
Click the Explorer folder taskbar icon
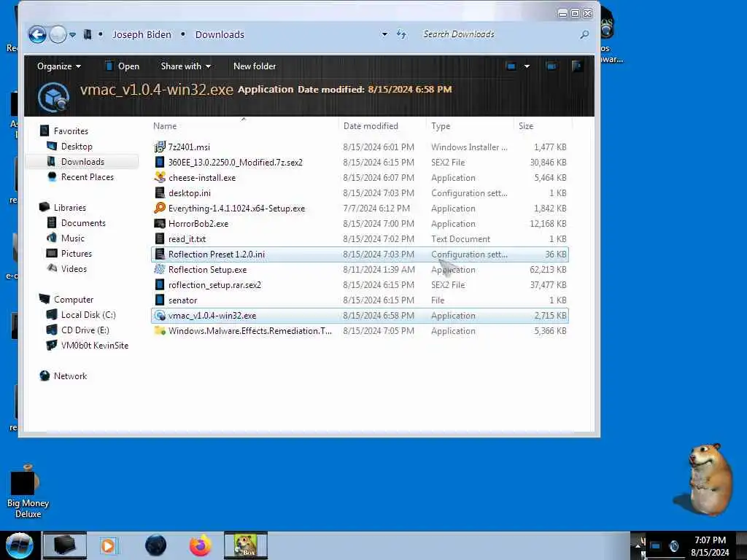(x=65, y=545)
